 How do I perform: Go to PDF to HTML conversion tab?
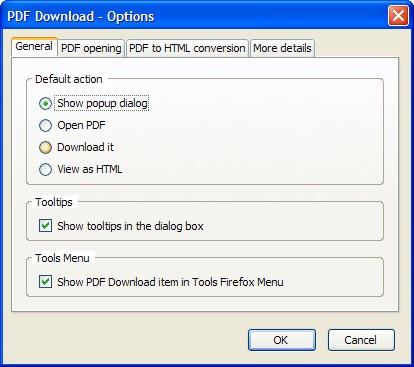coord(187,48)
